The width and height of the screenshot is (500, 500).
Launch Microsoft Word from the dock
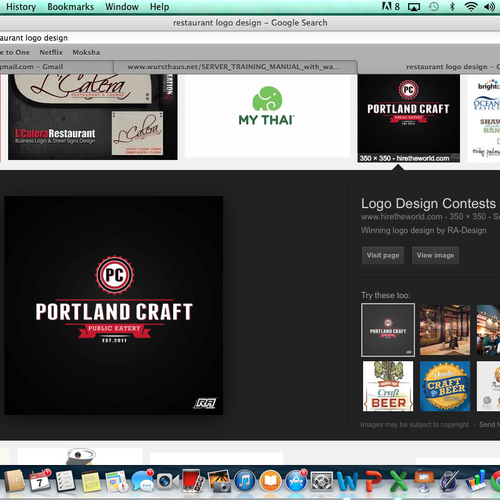pos(347,481)
